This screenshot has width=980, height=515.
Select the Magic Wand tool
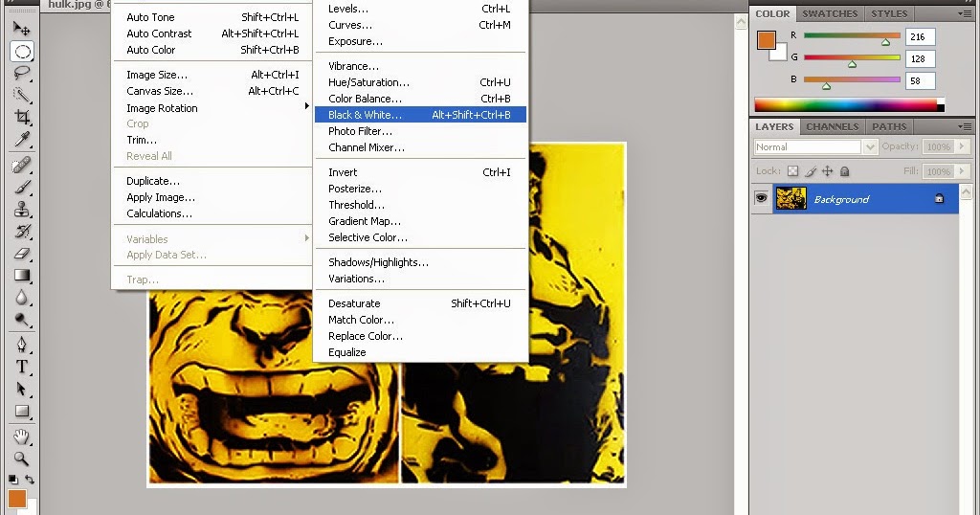(x=21, y=95)
